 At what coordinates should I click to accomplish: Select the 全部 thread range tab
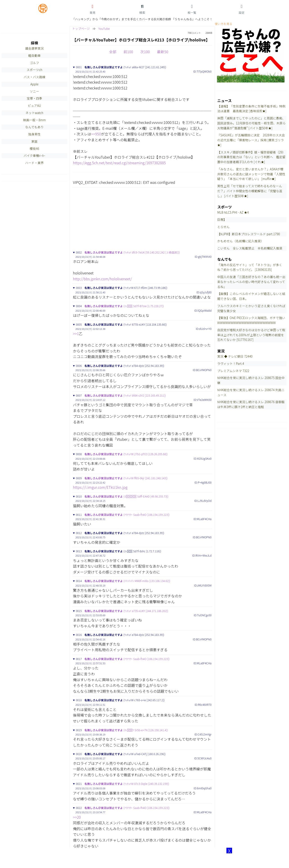pyautogui.click(x=113, y=52)
